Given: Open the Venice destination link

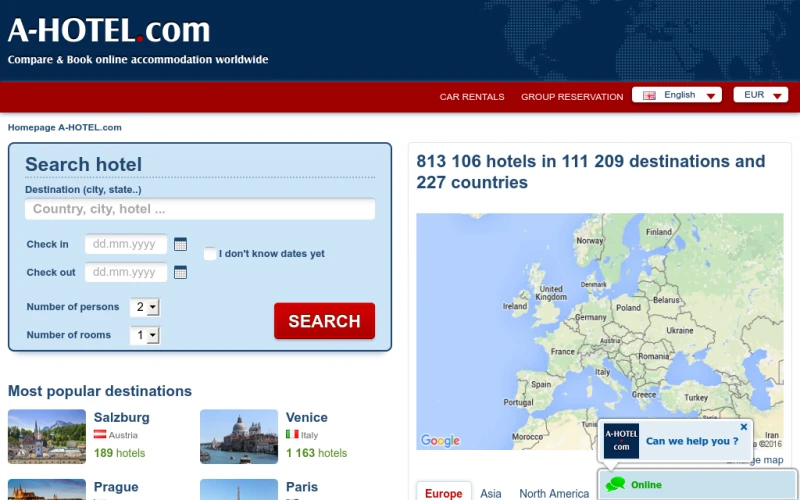Looking at the screenshot, I should click(x=307, y=417).
